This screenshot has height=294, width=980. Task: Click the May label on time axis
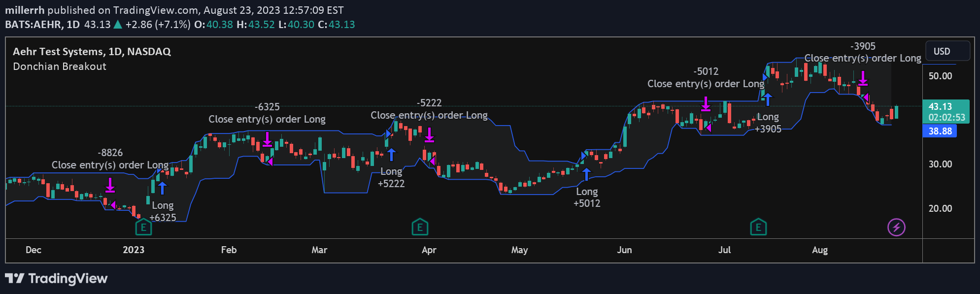pos(519,250)
